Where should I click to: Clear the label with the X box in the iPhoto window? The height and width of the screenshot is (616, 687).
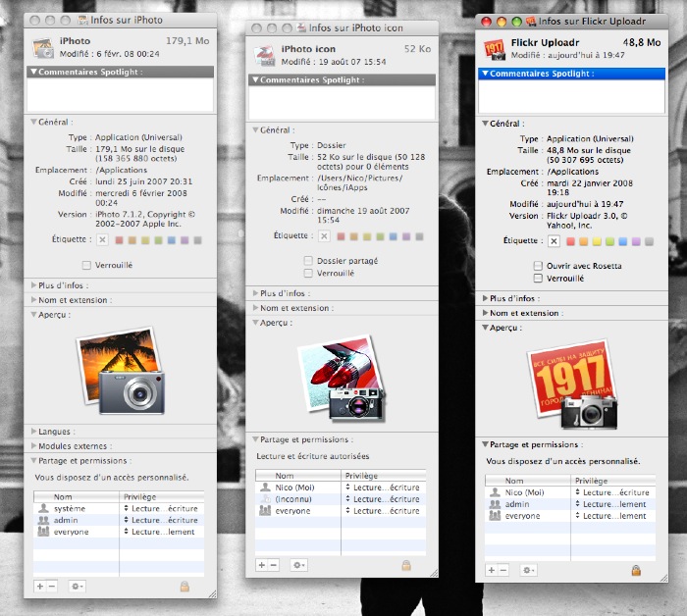(102, 240)
